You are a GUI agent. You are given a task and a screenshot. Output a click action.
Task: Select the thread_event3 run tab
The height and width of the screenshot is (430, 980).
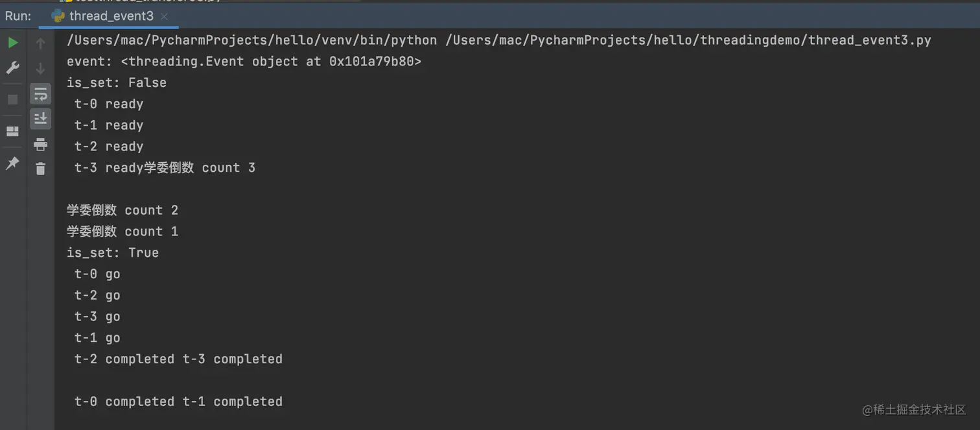(111, 16)
